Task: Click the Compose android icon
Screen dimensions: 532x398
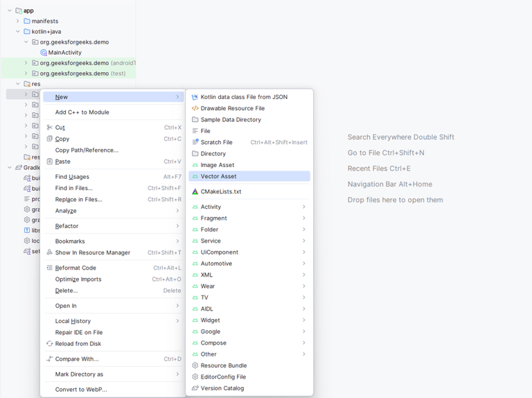Action: click(195, 343)
